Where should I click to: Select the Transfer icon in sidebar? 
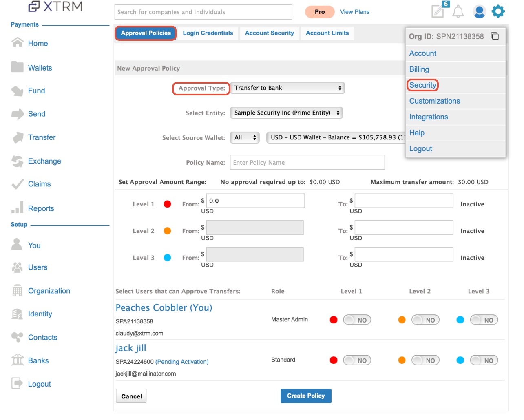18,137
